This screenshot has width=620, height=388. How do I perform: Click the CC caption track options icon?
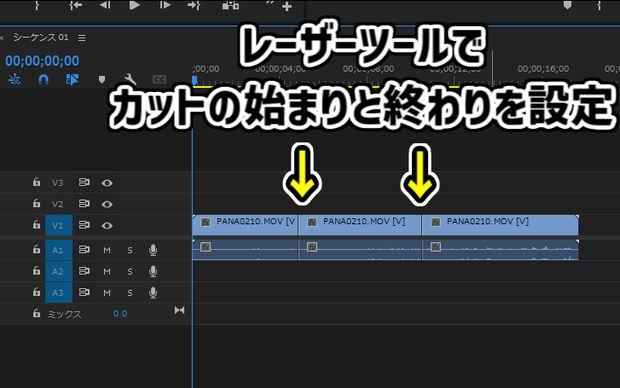point(159,79)
